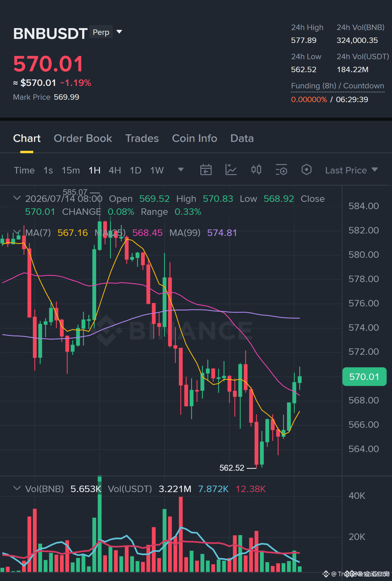
Task: Open the chart date picker calendar icon
Action: (206, 170)
